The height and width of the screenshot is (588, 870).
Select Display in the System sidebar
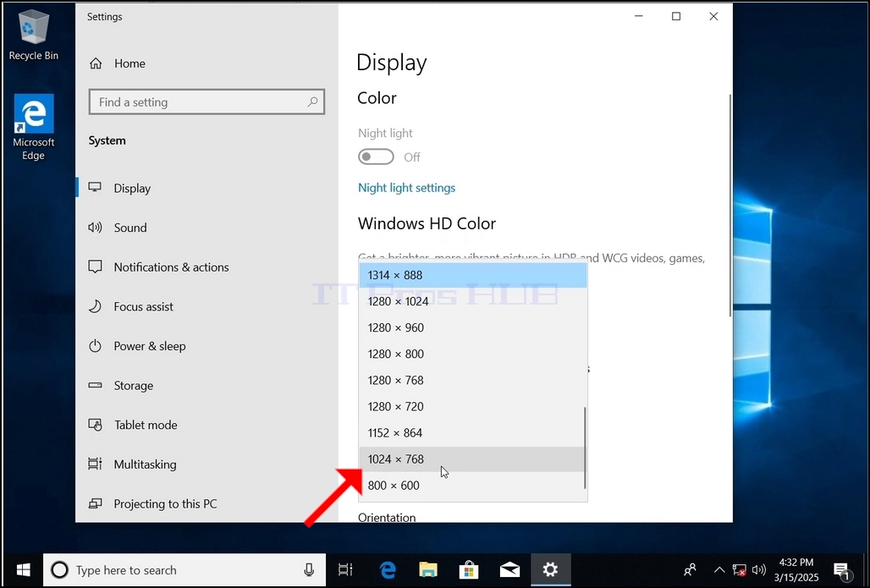coord(206,188)
